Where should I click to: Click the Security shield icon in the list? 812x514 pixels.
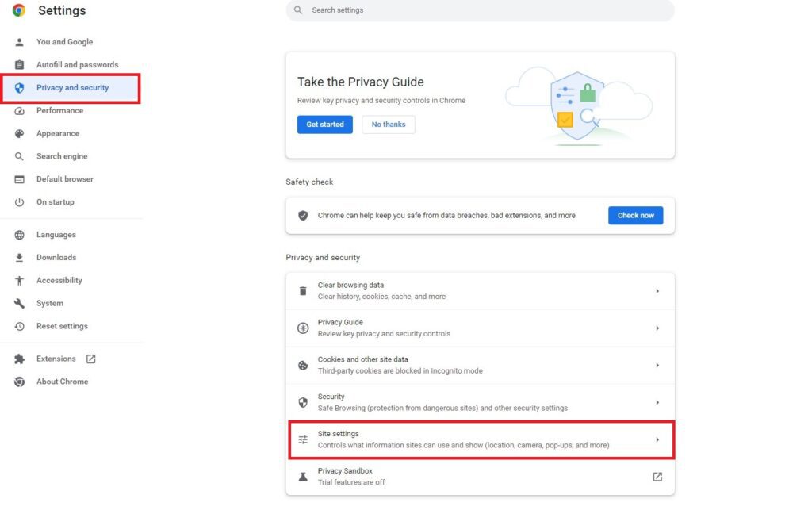click(303, 402)
